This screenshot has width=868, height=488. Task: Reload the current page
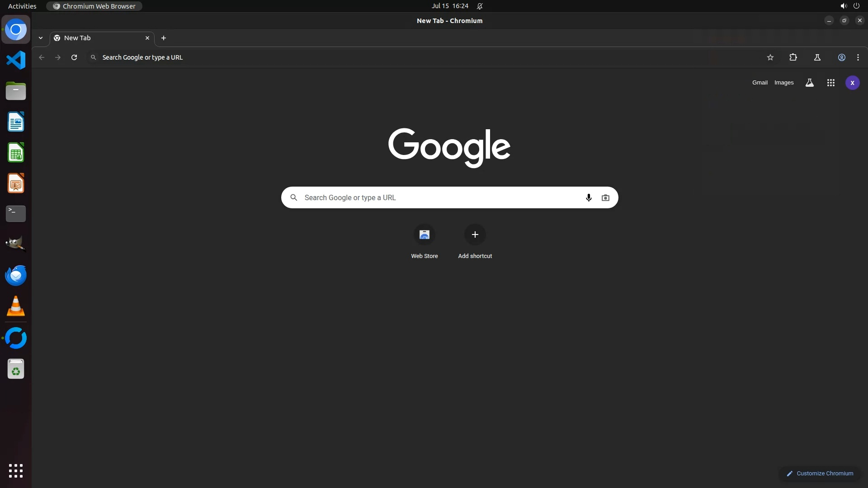coord(74,57)
